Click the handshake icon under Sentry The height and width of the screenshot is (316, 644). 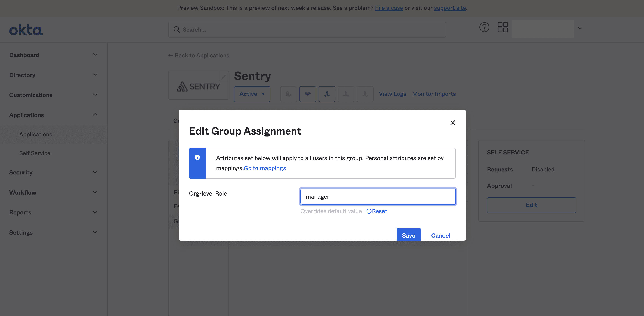coord(307,94)
